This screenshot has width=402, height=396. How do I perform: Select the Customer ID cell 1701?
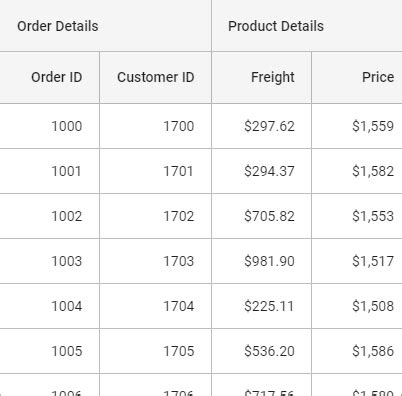coord(155,171)
